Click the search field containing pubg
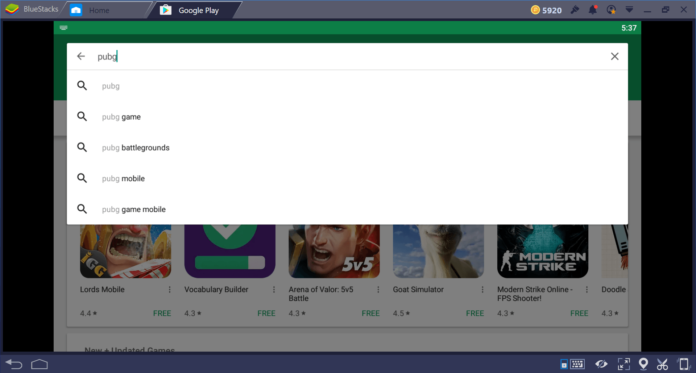The height and width of the screenshot is (373, 696). pyautogui.click(x=348, y=56)
